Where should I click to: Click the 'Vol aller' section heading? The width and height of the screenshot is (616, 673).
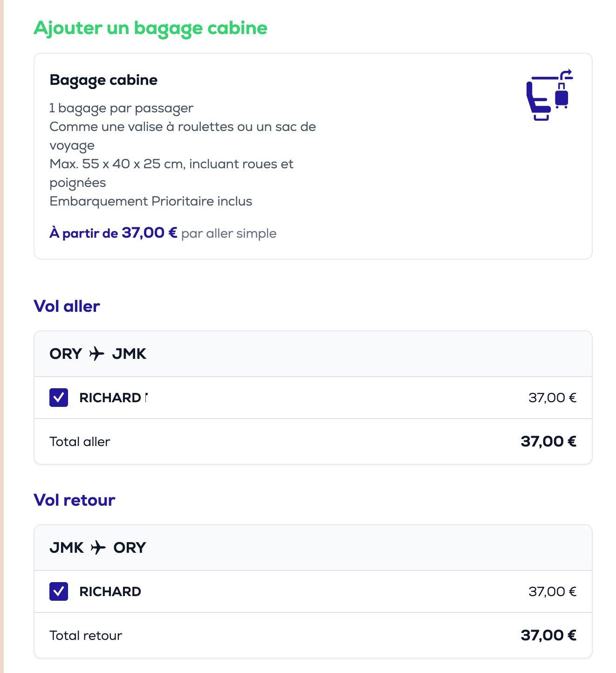(x=67, y=306)
